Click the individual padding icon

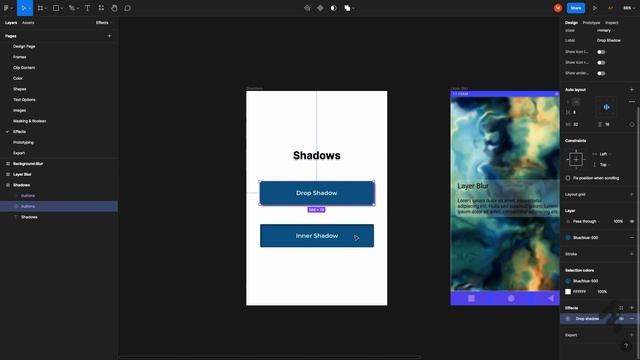(x=632, y=124)
